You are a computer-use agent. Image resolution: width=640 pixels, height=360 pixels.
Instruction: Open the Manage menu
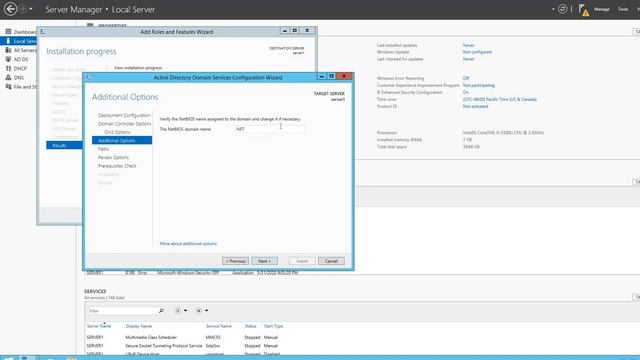pos(601,9)
